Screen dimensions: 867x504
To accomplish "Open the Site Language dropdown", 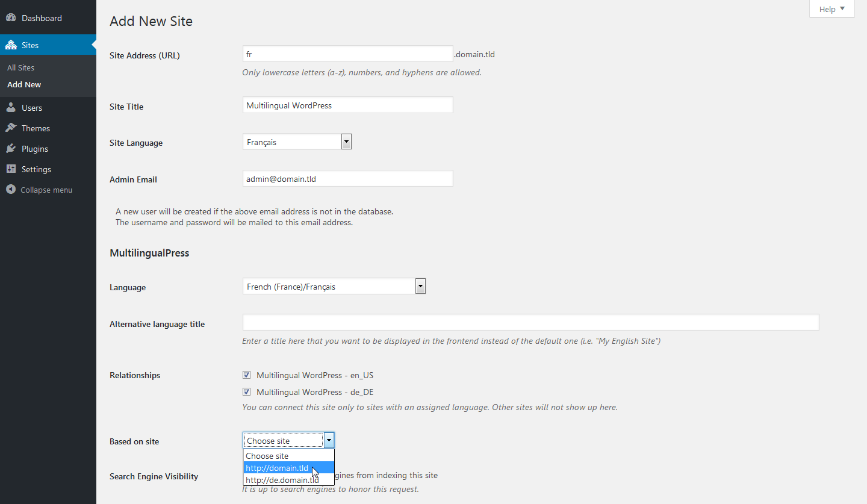I will [x=346, y=141].
